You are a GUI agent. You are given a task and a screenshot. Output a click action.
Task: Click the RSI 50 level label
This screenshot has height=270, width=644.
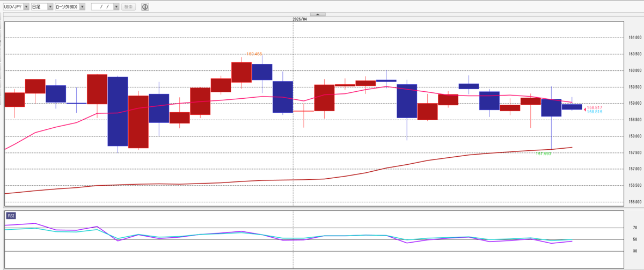[x=634, y=239]
